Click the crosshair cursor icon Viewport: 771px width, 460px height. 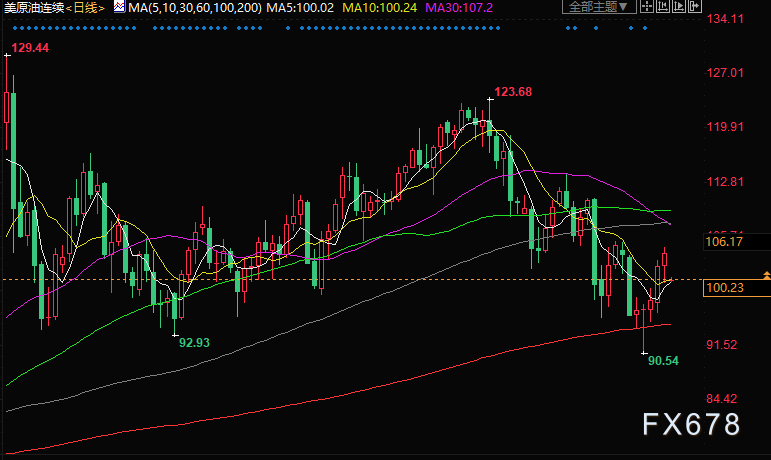(x=647, y=6)
